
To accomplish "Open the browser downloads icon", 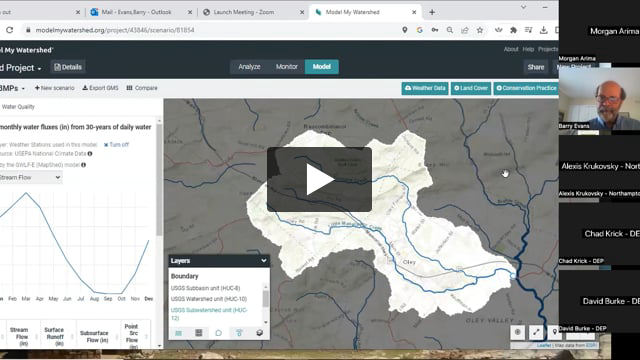I will pos(543,30).
